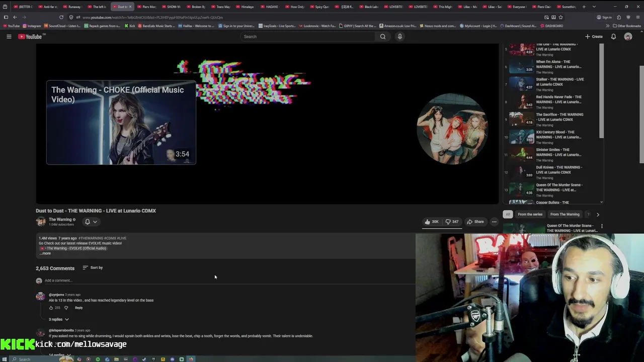Screen dimensions: 644x362
Task: Expand description with ...more
Action: click(x=45, y=253)
